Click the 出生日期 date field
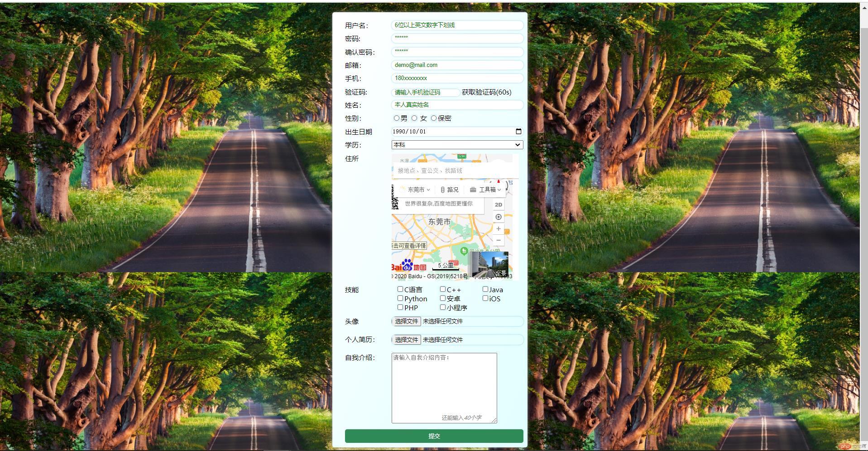 (x=457, y=131)
